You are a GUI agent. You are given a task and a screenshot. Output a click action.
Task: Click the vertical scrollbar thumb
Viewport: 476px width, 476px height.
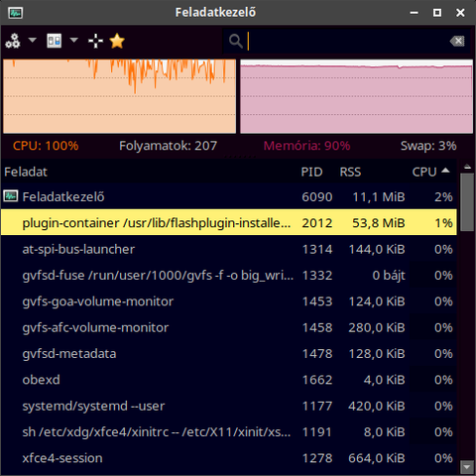click(467, 202)
